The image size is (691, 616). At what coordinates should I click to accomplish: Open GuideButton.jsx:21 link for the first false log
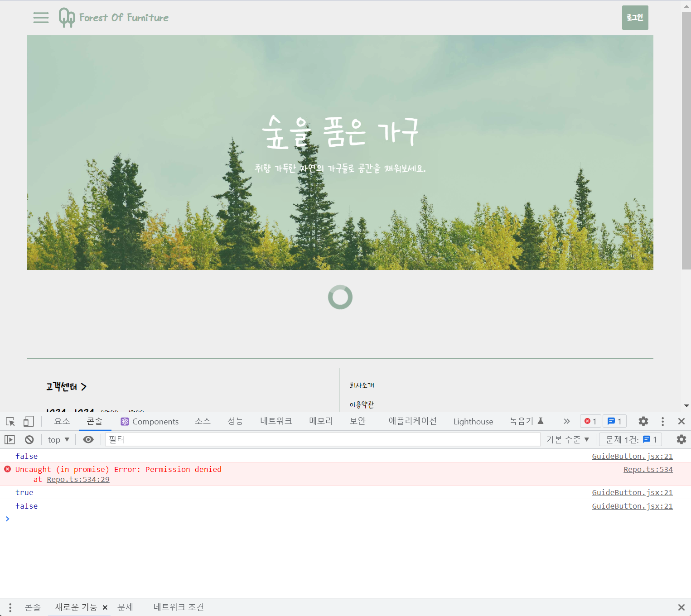(x=632, y=456)
